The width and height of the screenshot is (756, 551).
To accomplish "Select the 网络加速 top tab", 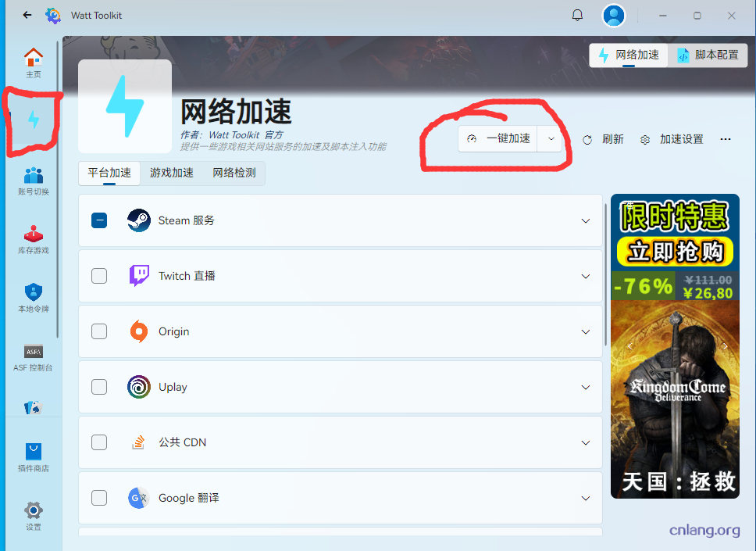I will 629,55.
